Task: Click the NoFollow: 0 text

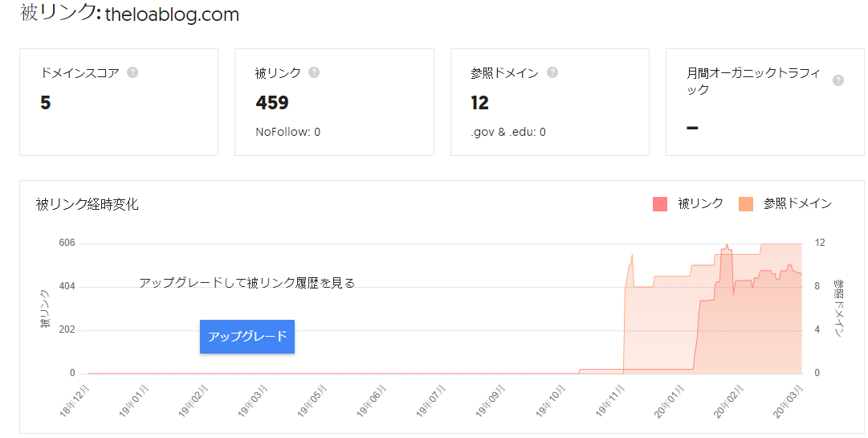Action: click(x=287, y=132)
